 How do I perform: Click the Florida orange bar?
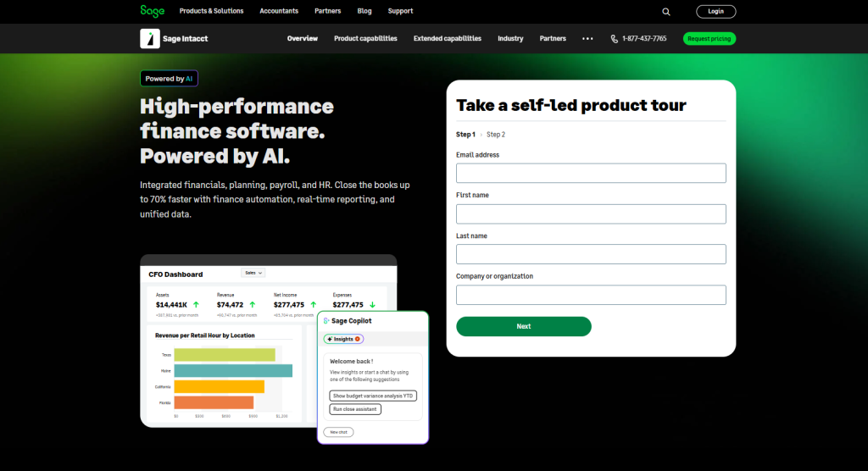click(214, 402)
